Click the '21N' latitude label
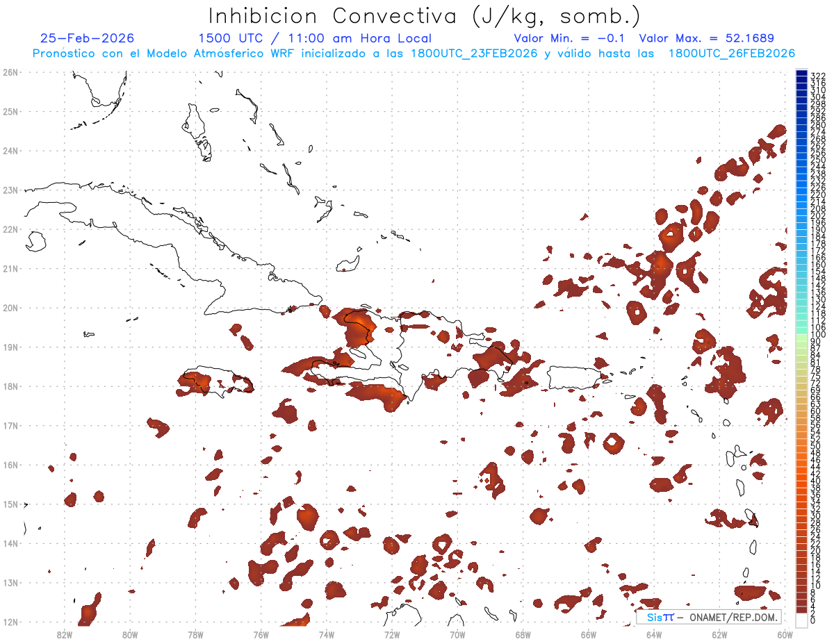This screenshot has height=644, width=834. pos(10,268)
